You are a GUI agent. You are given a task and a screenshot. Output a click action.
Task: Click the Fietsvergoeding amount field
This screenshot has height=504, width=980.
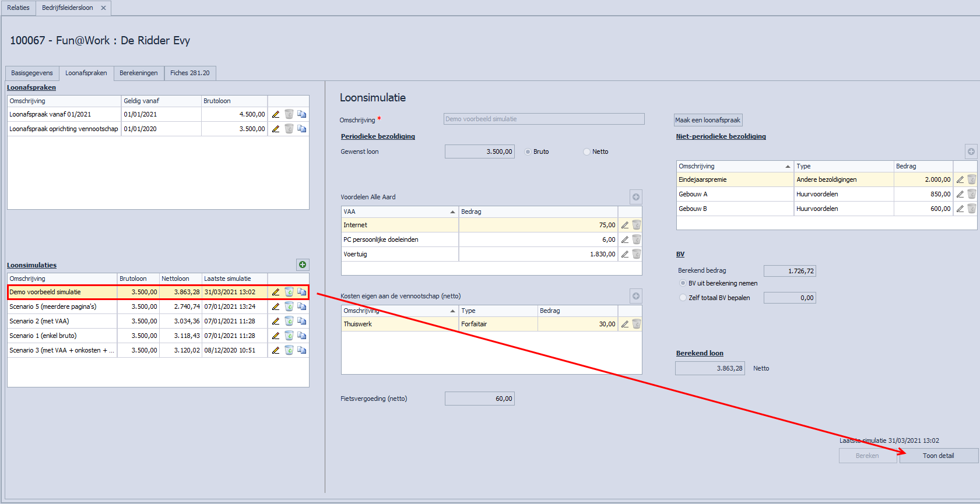tap(479, 399)
